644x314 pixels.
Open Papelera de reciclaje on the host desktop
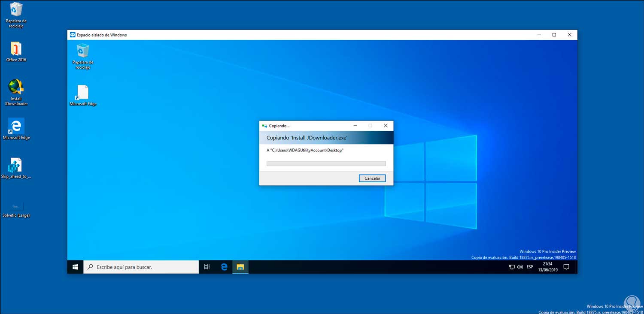(x=16, y=15)
